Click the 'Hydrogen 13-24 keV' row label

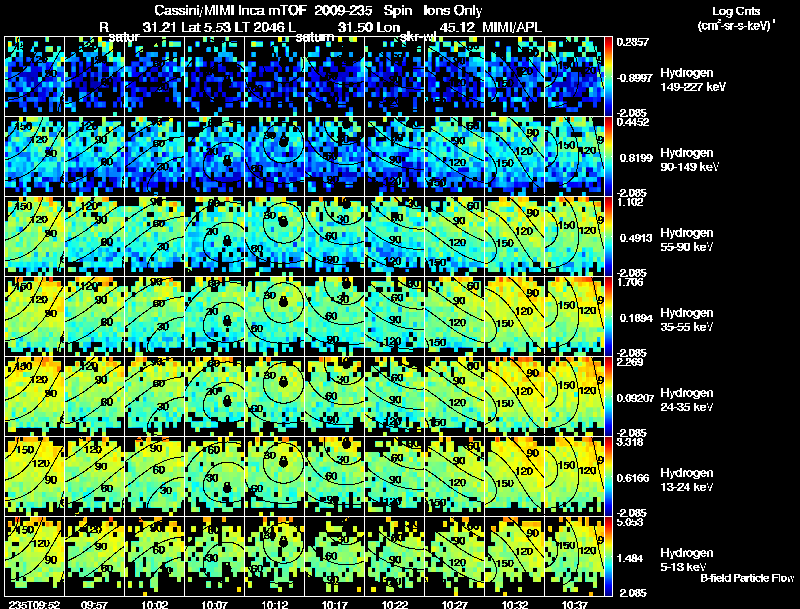(687, 480)
